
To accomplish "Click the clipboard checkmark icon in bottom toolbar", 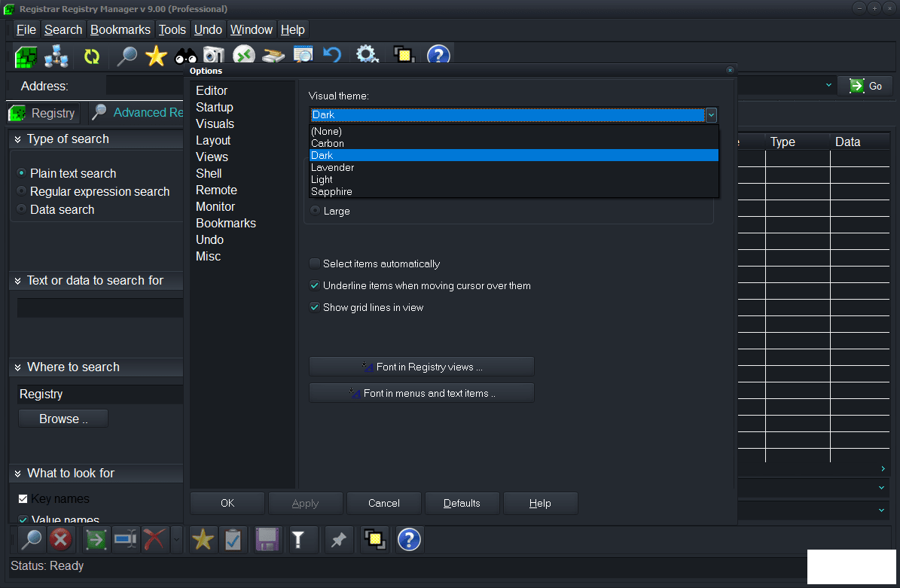I will tap(233, 540).
